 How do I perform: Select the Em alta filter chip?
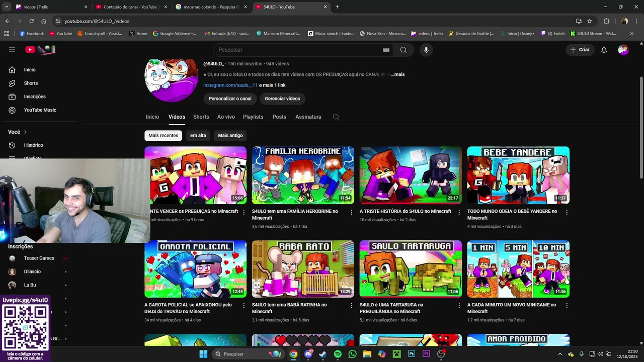tap(198, 136)
